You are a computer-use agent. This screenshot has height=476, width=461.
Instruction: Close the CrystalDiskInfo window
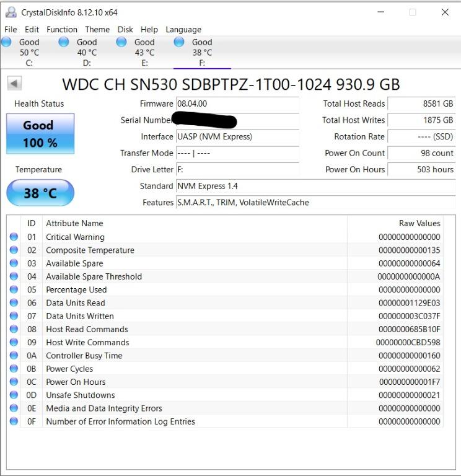pos(445,12)
